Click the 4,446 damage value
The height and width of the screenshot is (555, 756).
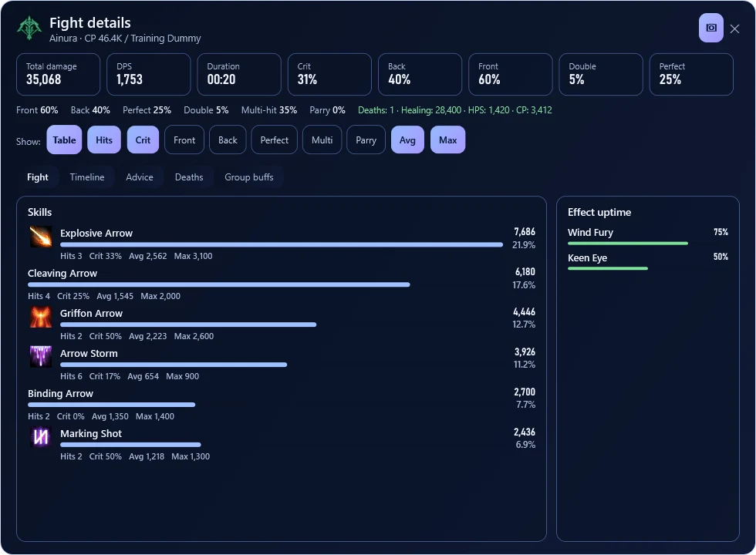[524, 311]
